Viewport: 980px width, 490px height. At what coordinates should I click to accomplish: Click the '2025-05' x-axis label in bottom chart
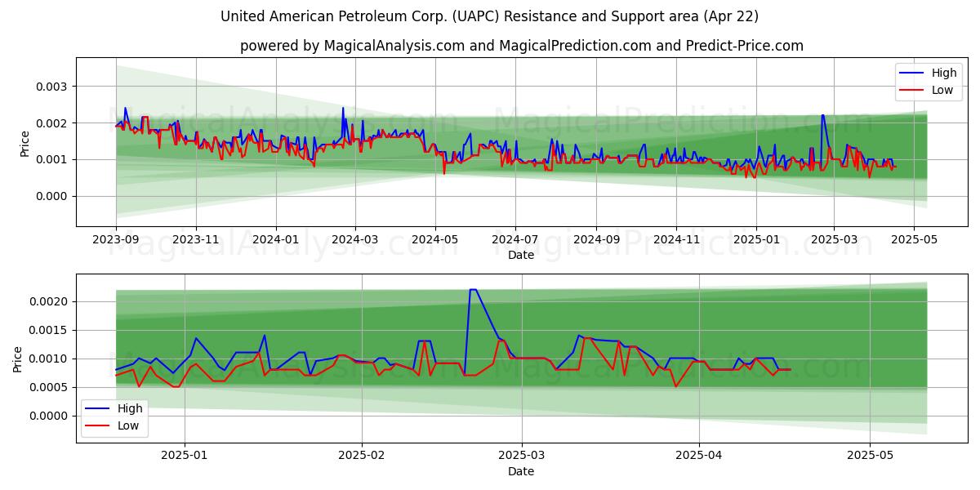871,456
